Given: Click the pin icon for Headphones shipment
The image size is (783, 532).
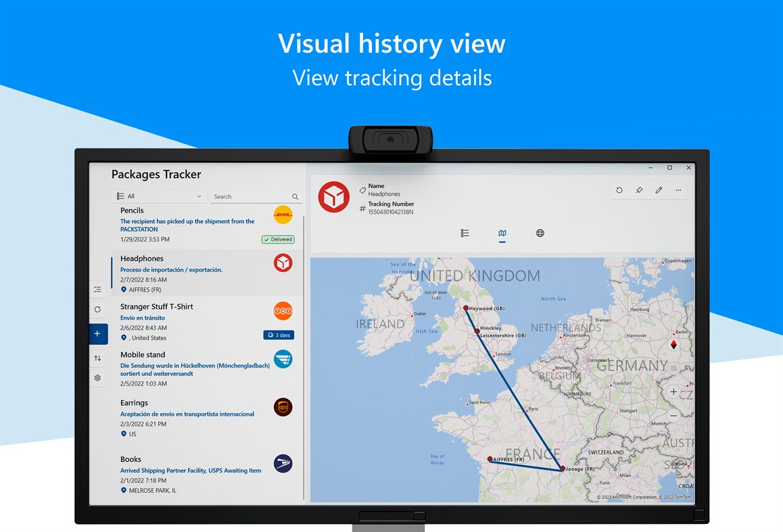Looking at the screenshot, I should pos(639,190).
